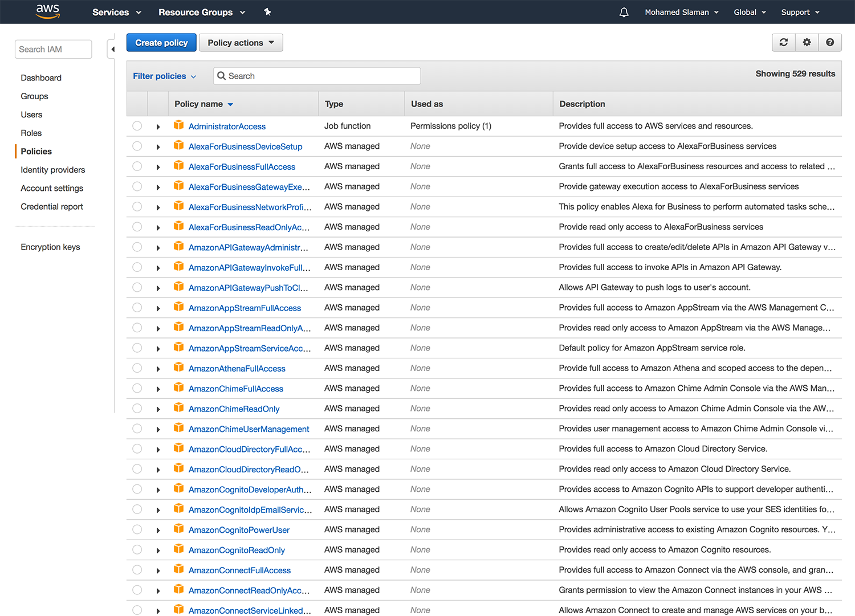Select the AmazonChimeFullAccess radio button
855x616 pixels.
pos(137,388)
